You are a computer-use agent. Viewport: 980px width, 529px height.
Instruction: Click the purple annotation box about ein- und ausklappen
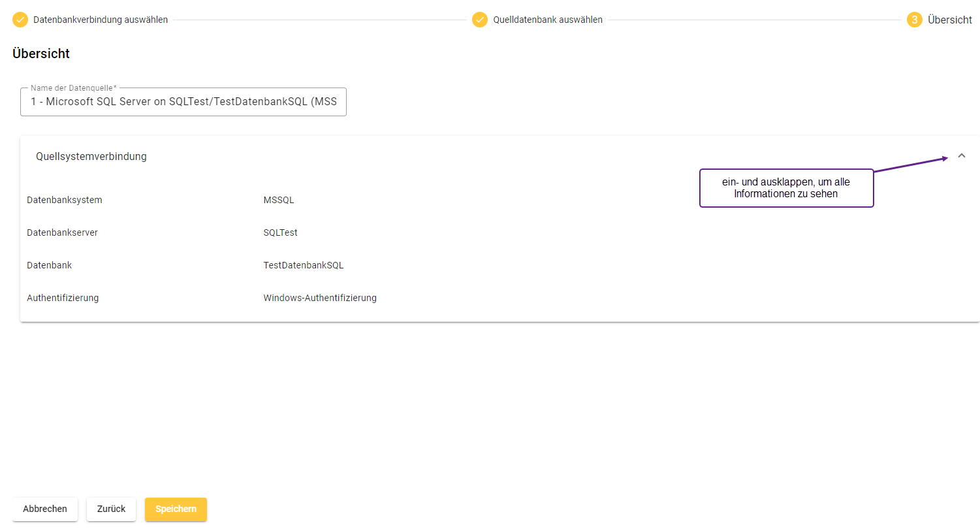point(786,188)
